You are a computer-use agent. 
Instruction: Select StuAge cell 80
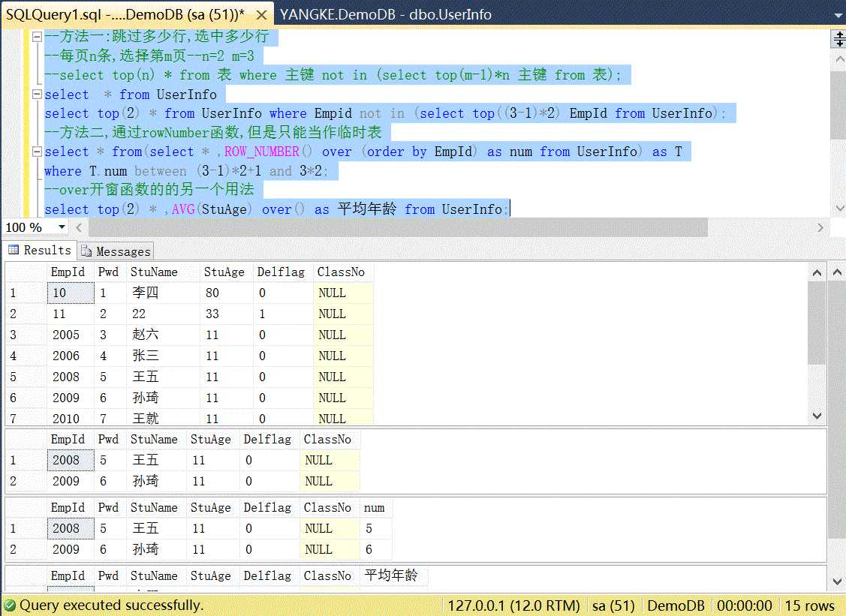tap(227, 293)
